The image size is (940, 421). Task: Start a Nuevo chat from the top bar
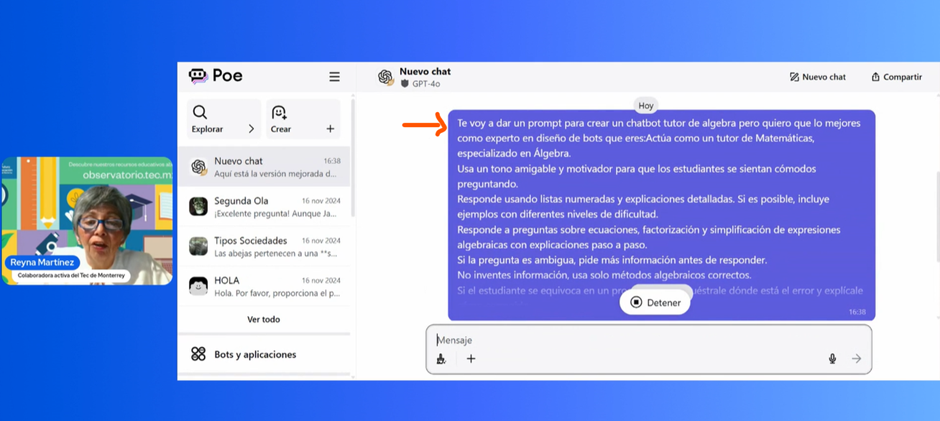pyautogui.click(x=817, y=77)
